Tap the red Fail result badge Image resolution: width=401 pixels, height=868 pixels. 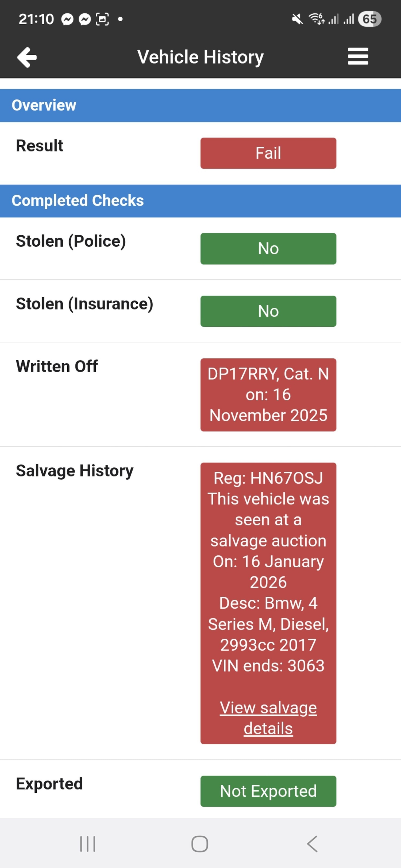click(x=268, y=153)
